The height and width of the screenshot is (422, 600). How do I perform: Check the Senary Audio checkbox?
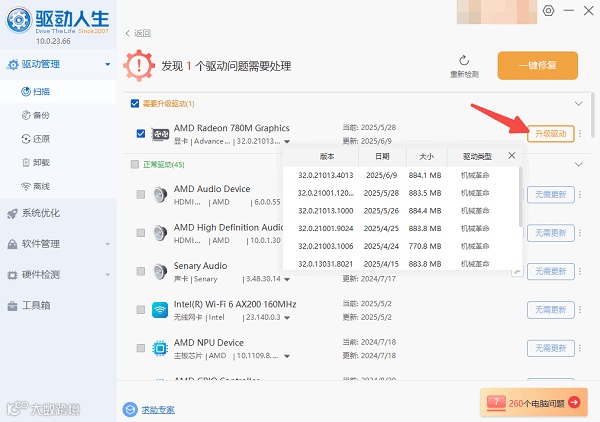point(141,271)
